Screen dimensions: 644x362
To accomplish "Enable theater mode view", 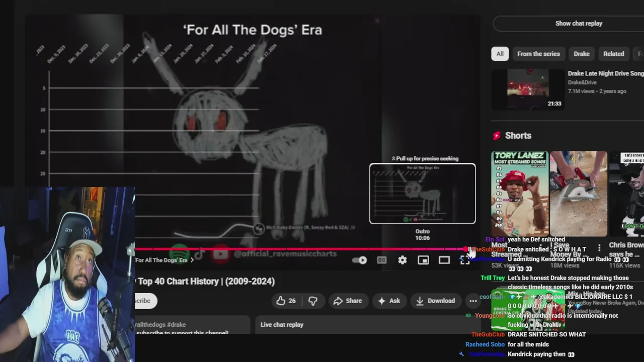I will pyautogui.click(x=444, y=260).
